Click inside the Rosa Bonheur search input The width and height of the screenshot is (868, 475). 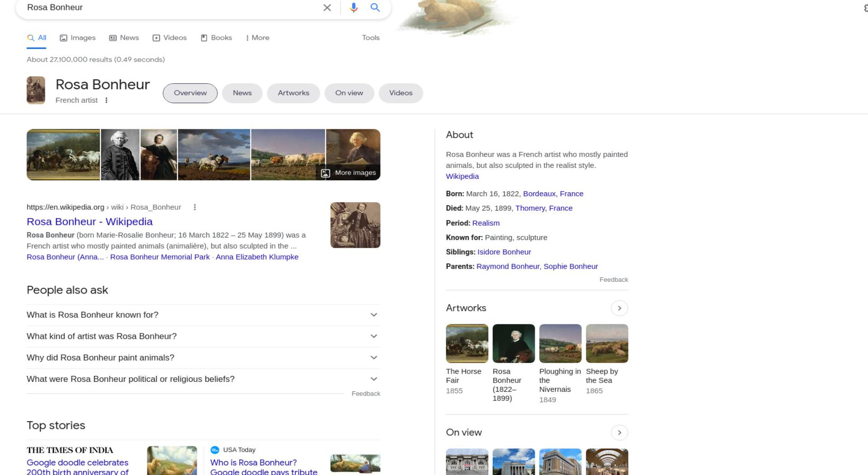coord(172,8)
